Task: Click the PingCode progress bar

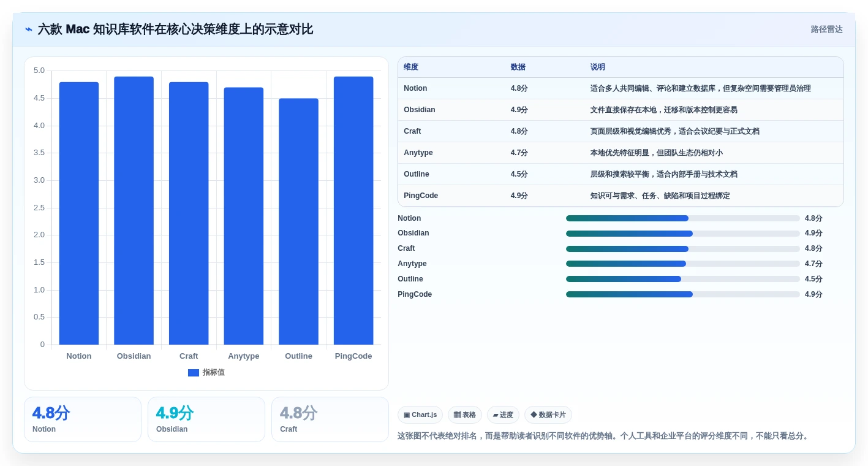Action: point(683,294)
